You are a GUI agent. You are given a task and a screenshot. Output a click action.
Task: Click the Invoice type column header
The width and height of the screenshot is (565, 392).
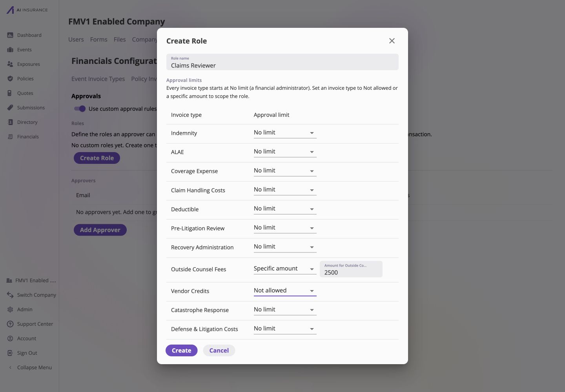click(x=186, y=115)
